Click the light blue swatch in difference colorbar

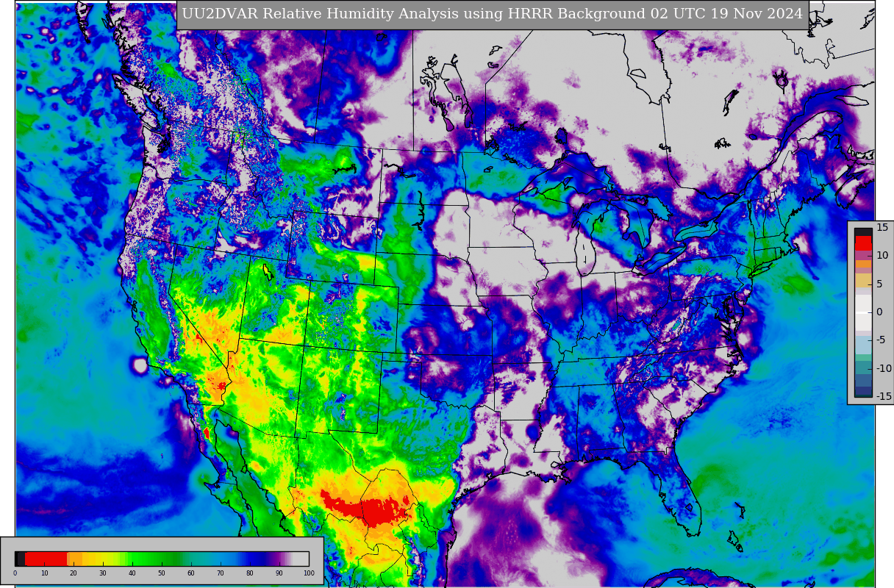pos(863,345)
